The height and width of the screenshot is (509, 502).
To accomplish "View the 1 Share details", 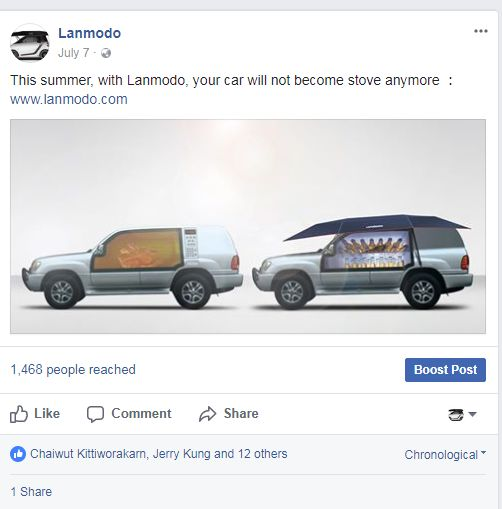I will [31, 492].
